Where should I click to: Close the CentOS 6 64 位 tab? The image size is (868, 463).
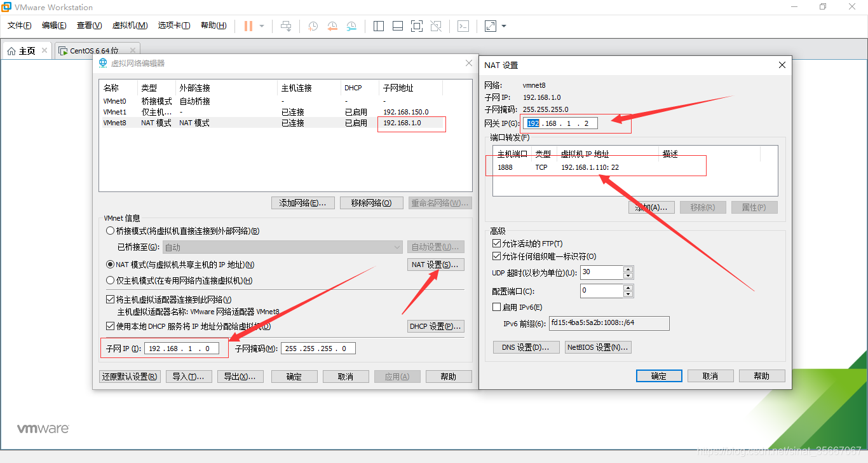[132, 50]
